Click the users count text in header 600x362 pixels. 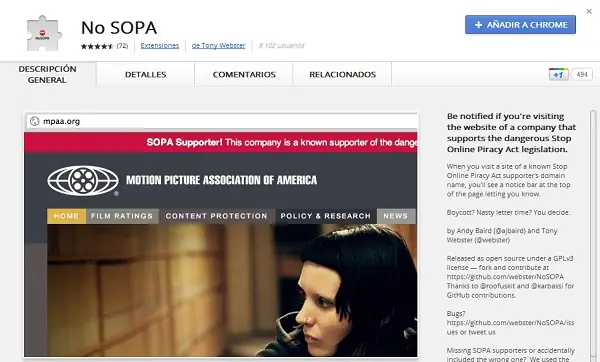pos(281,46)
